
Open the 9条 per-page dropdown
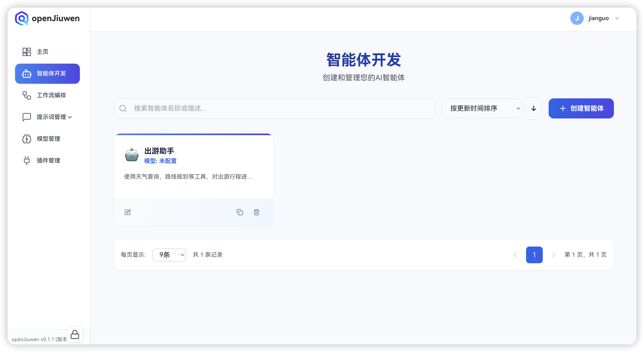[x=169, y=255]
